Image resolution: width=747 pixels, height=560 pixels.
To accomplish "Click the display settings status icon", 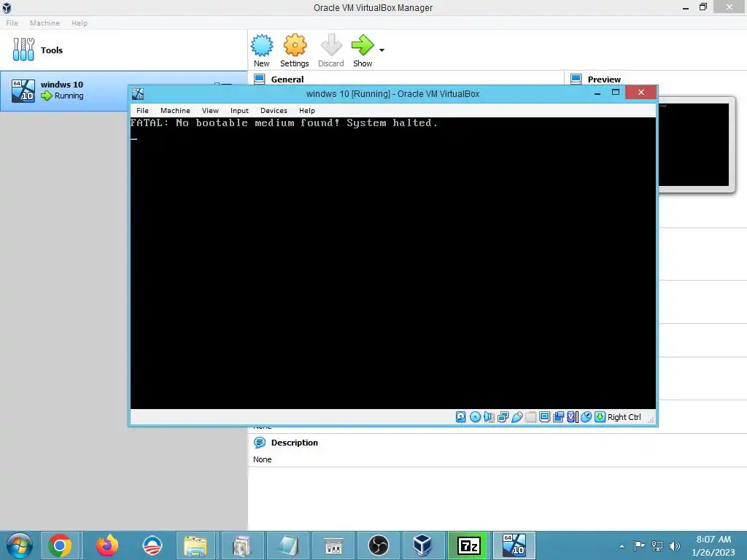I will (544, 417).
